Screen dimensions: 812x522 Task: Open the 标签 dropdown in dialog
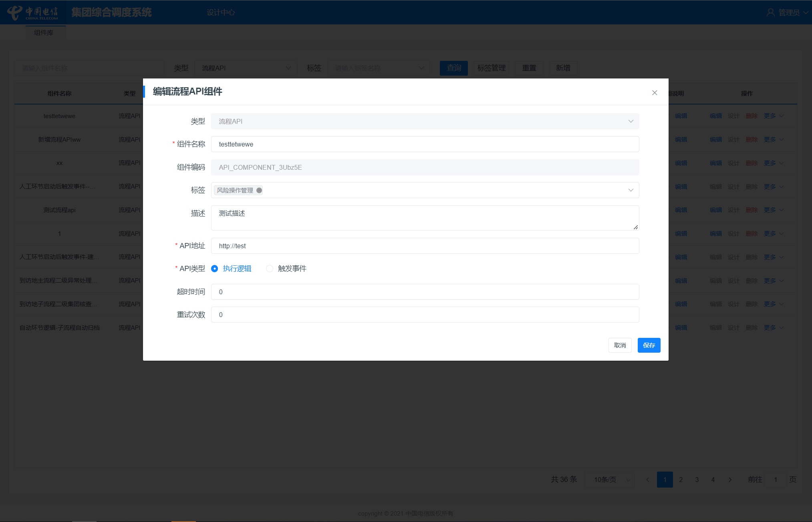[631, 190]
